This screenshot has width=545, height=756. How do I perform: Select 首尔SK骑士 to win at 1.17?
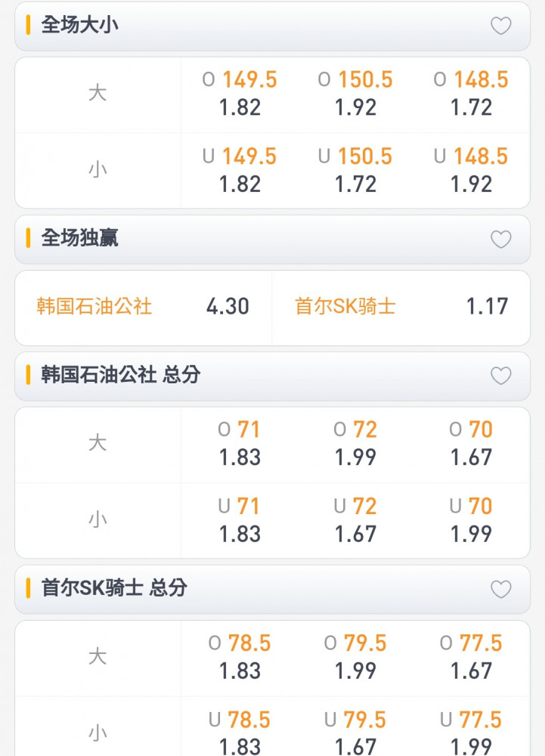tap(401, 308)
